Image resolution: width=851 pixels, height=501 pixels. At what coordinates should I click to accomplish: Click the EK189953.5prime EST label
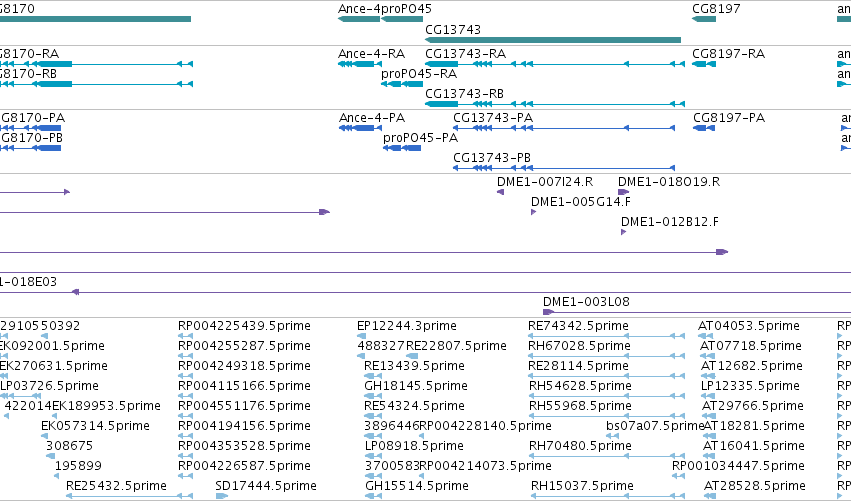coord(106,406)
